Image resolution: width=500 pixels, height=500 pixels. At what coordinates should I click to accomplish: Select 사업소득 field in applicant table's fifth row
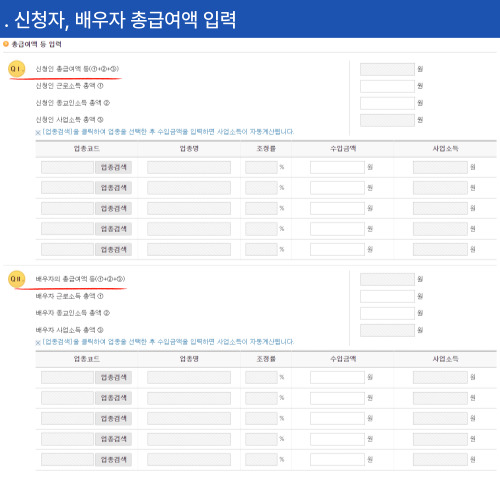pos(440,250)
